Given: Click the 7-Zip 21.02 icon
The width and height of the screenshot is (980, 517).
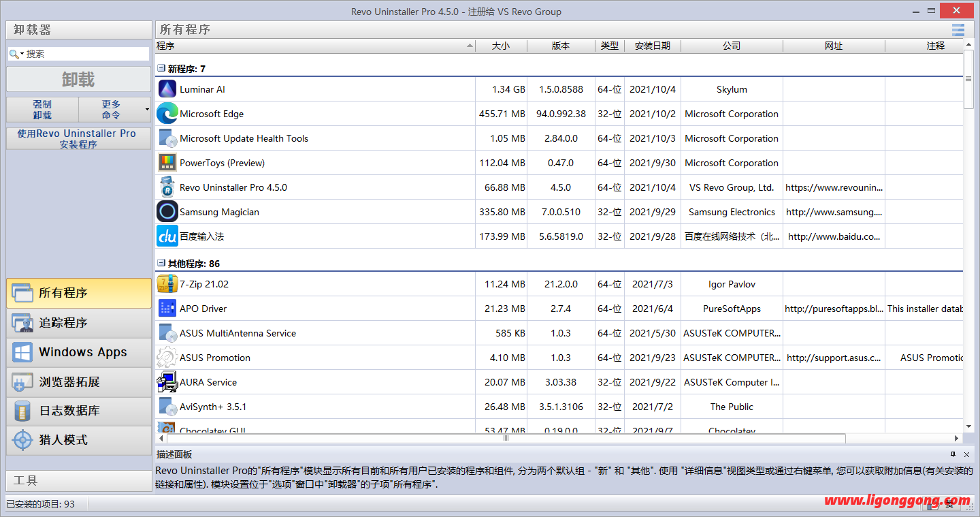Looking at the screenshot, I should click(167, 284).
